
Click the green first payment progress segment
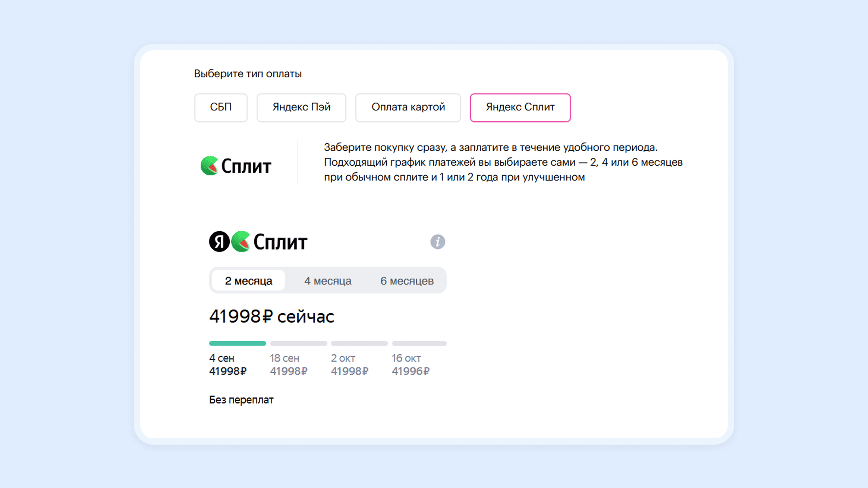pyautogui.click(x=237, y=343)
